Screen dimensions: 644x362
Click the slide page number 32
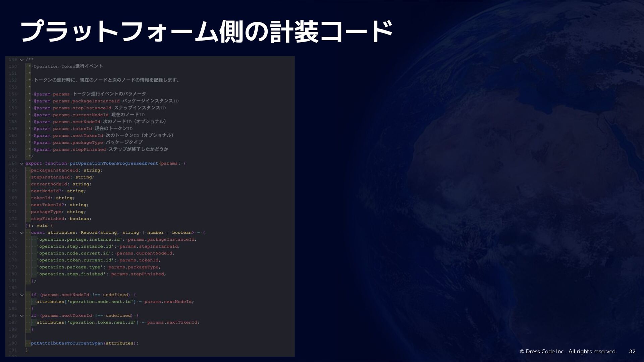pyautogui.click(x=632, y=351)
